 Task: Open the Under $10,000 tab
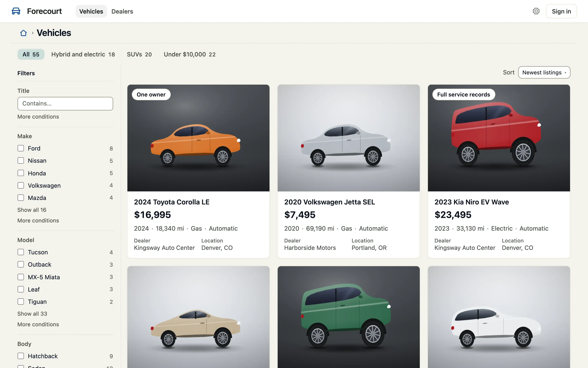(x=189, y=54)
